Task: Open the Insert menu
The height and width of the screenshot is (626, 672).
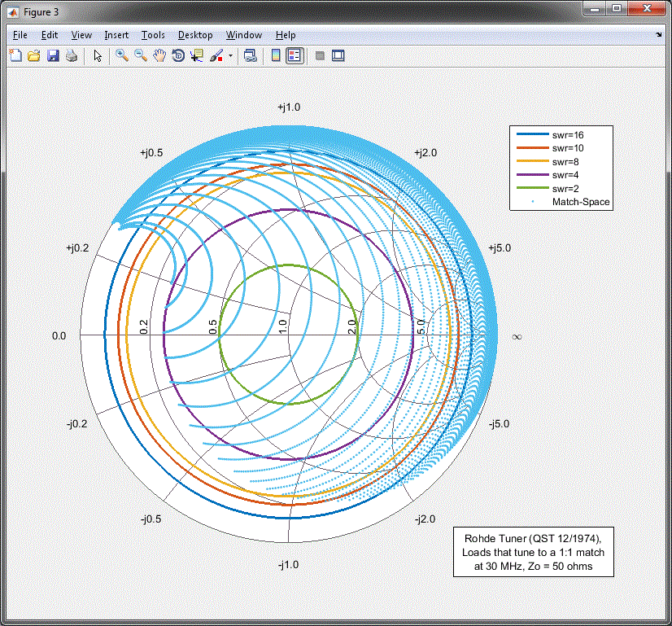Action: tap(116, 35)
